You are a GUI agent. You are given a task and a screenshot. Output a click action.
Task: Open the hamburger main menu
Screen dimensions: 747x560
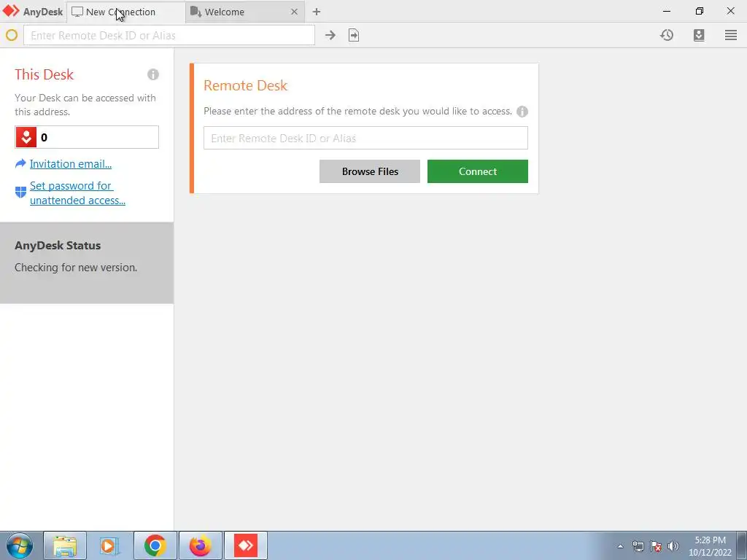tap(731, 35)
